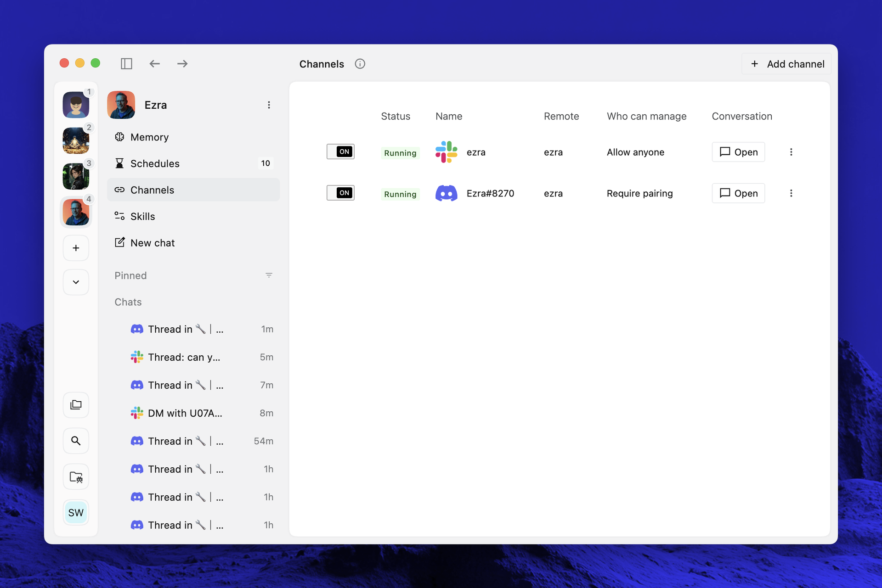
Task: Switch to agent avatar numbered 1
Action: pos(76,105)
